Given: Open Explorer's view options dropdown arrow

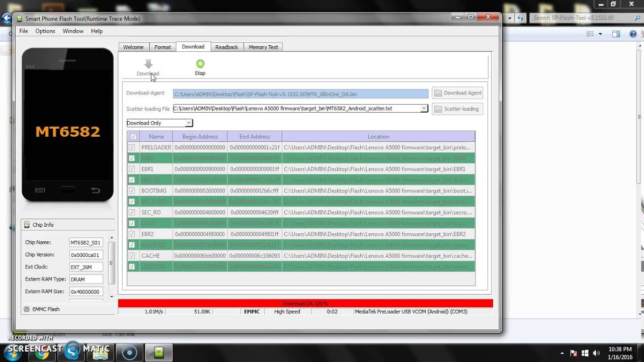Looking at the screenshot, I should pos(600,34).
